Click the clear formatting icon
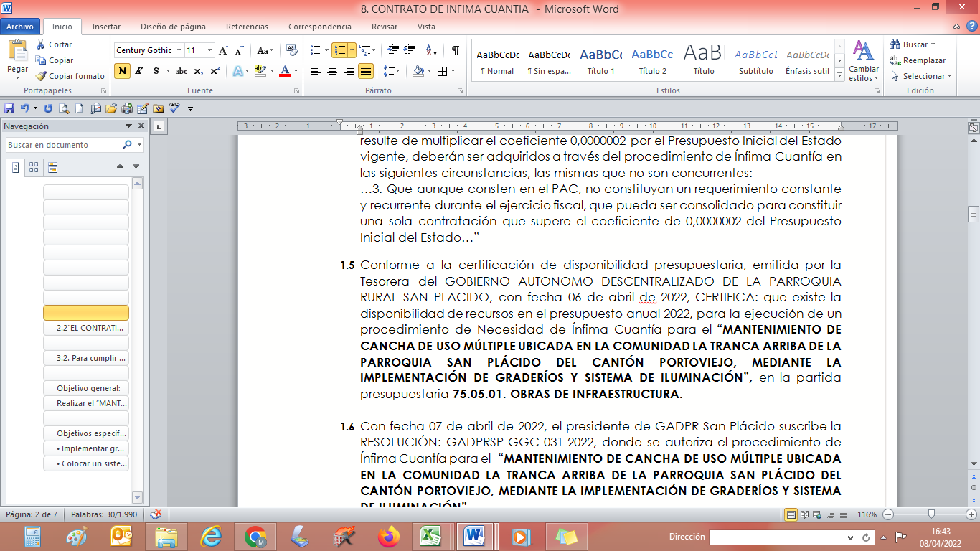This screenshot has width=980, height=551. tap(291, 50)
